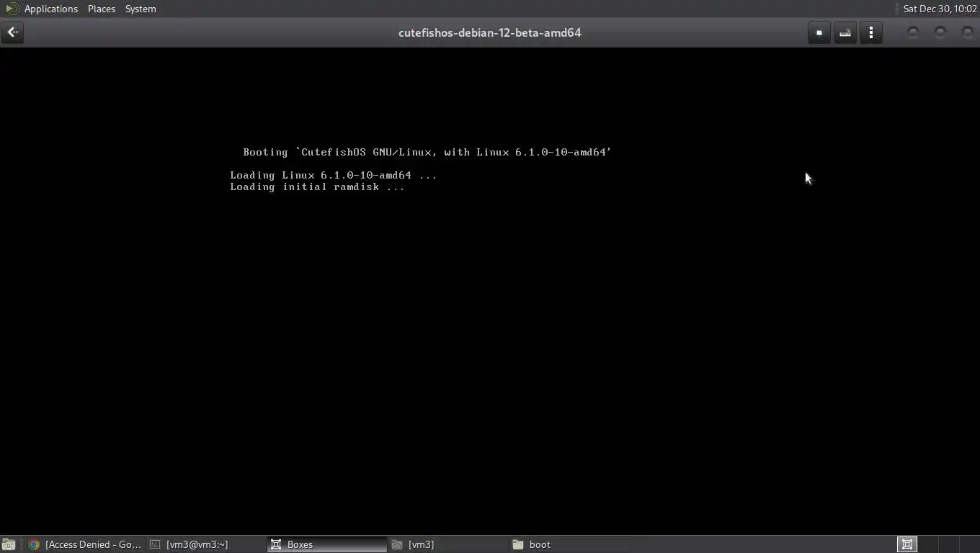Click the "Loading Linux 6.1.0-10-amd64 ..." line

click(334, 175)
